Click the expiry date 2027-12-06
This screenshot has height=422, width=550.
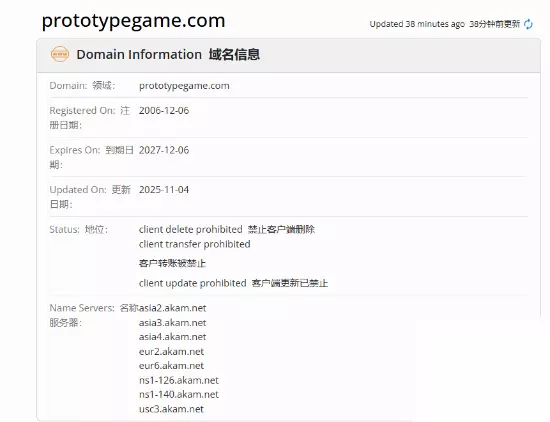[x=164, y=150]
